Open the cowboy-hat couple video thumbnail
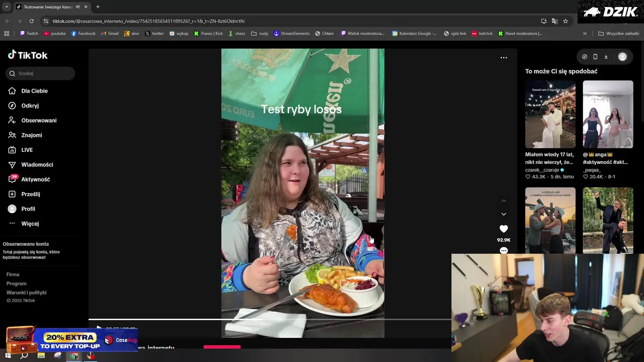644x362 pixels. (550, 220)
